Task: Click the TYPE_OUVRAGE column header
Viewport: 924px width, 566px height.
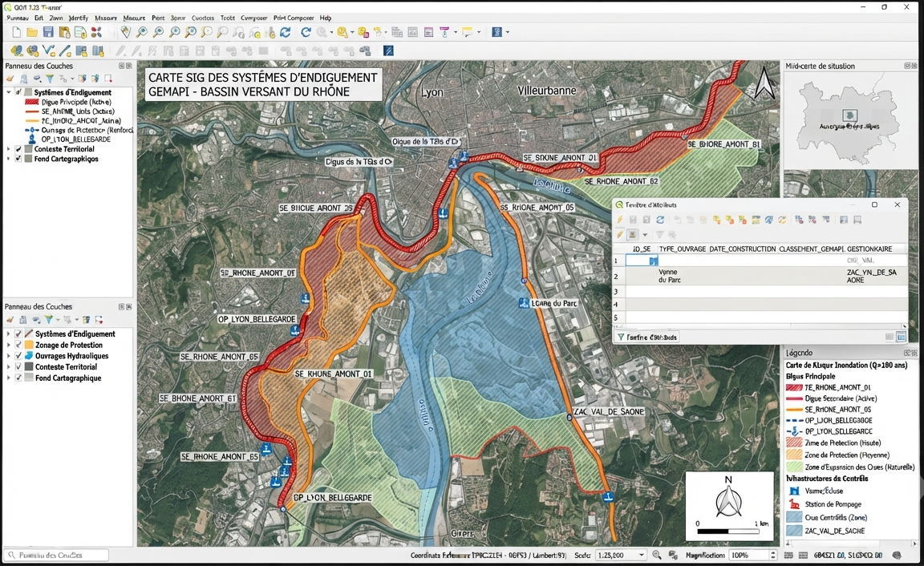Action: pyautogui.click(x=682, y=249)
